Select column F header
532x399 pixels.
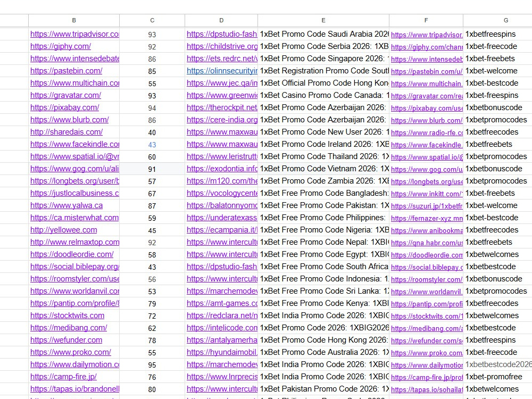click(x=426, y=20)
